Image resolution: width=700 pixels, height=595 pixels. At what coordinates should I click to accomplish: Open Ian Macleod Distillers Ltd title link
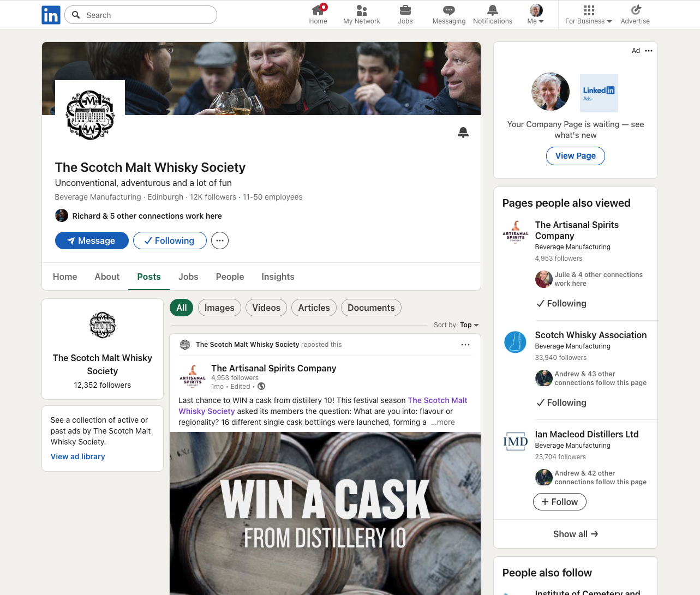[x=587, y=434]
